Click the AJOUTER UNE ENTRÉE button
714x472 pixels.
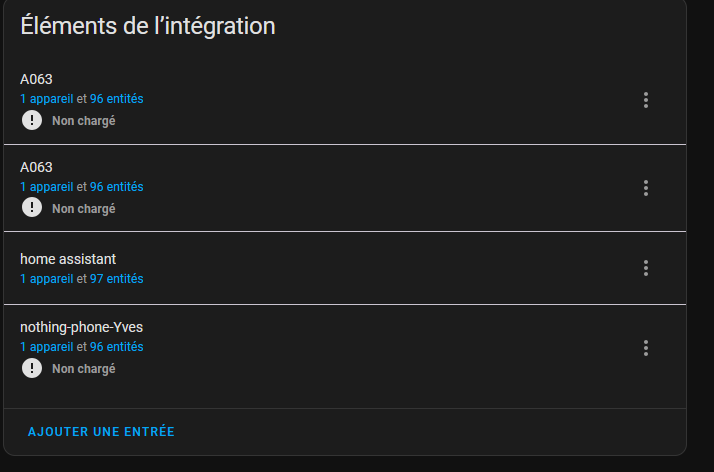coord(101,431)
